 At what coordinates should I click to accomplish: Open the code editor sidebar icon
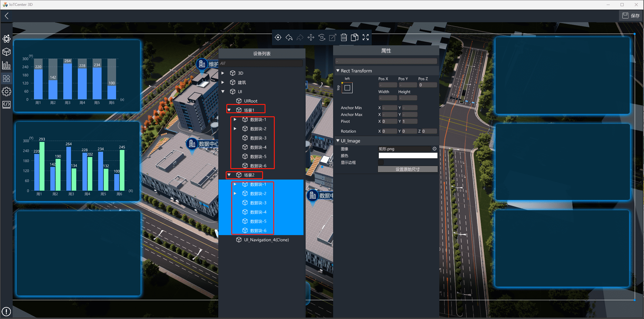point(6,105)
